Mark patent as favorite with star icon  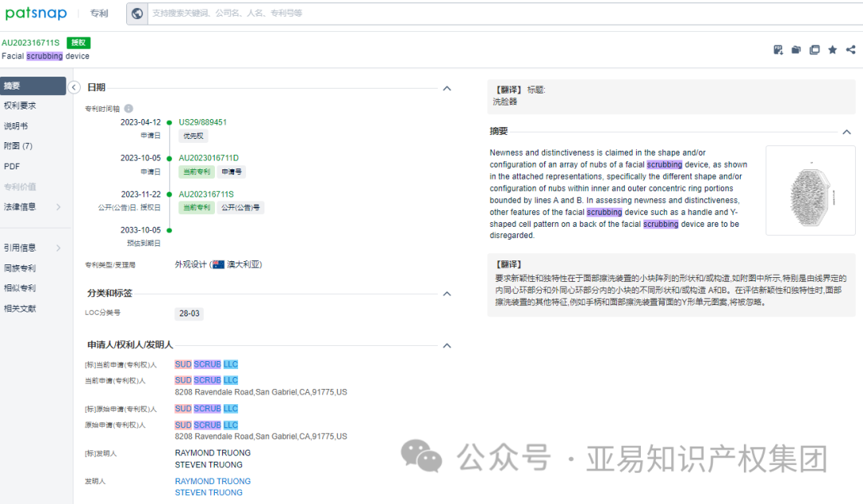[x=832, y=50]
